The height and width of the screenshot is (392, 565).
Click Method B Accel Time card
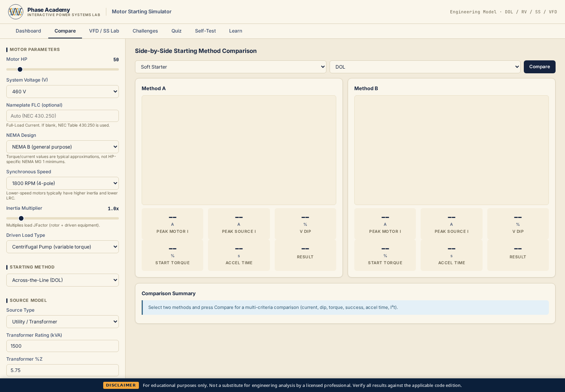pyautogui.click(x=452, y=255)
